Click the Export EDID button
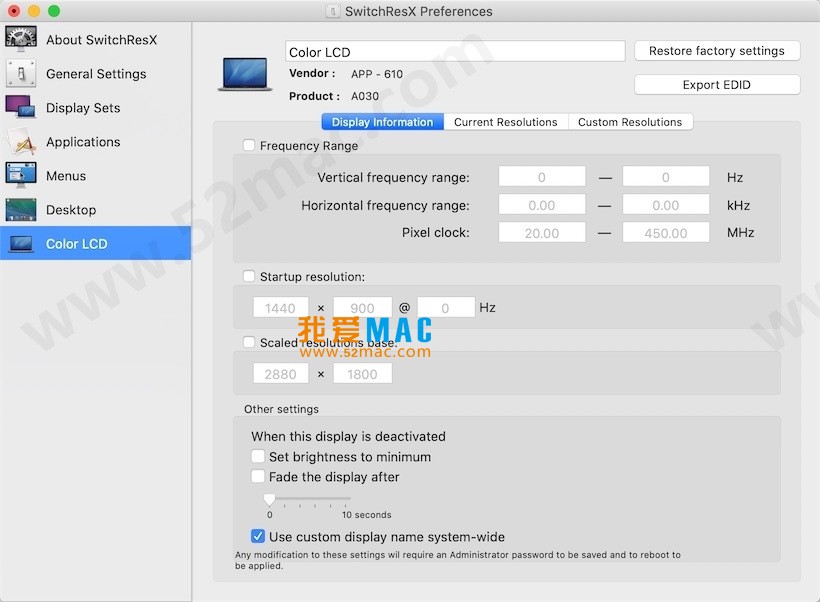 tap(717, 85)
